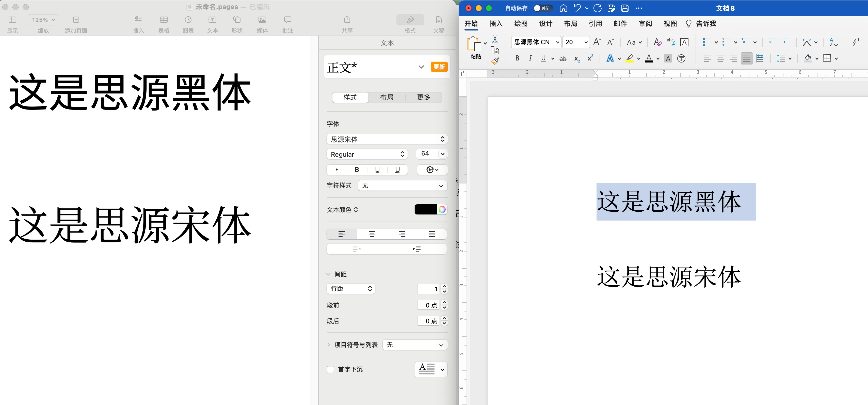The width and height of the screenshot is (868, 405).
Task: Open the 思源宋体 font family dropdown
Action: pos(387,139)
